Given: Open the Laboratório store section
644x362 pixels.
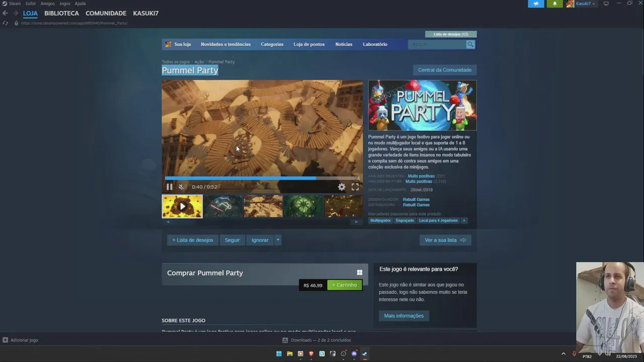Looking at the screenshot, I should click(375, 44).
